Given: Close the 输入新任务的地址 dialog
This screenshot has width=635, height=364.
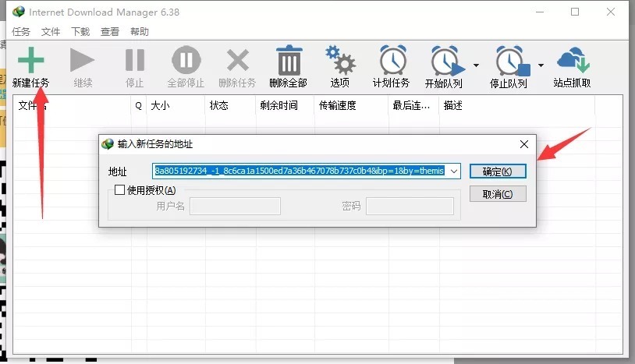Looking at the screenshot, I should (524, 144).
